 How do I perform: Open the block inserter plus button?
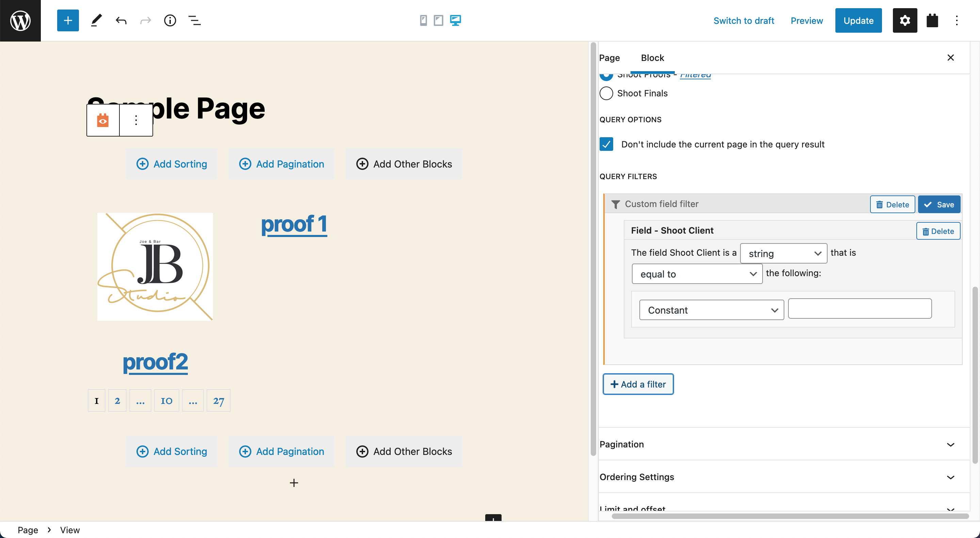[x=68, y=20]
